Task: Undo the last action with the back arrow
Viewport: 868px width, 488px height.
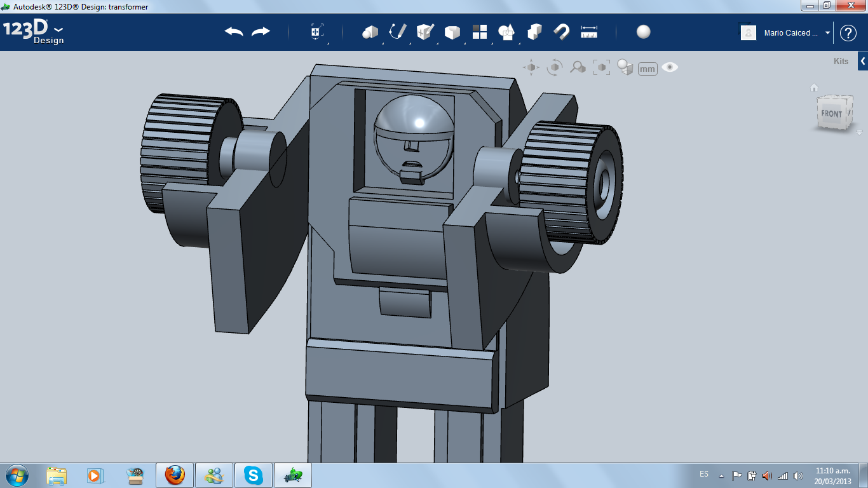Action: coord(234,32)
